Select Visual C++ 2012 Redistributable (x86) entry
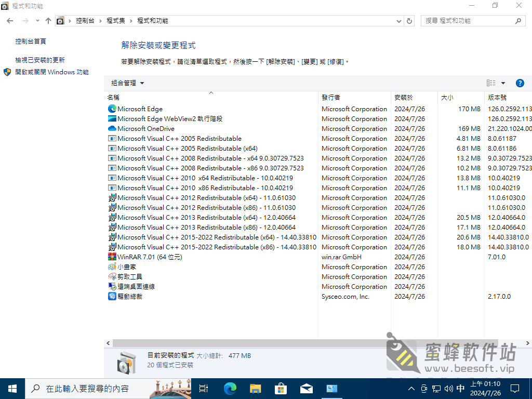This screenshot has width=532, height=399. point(318,207)
